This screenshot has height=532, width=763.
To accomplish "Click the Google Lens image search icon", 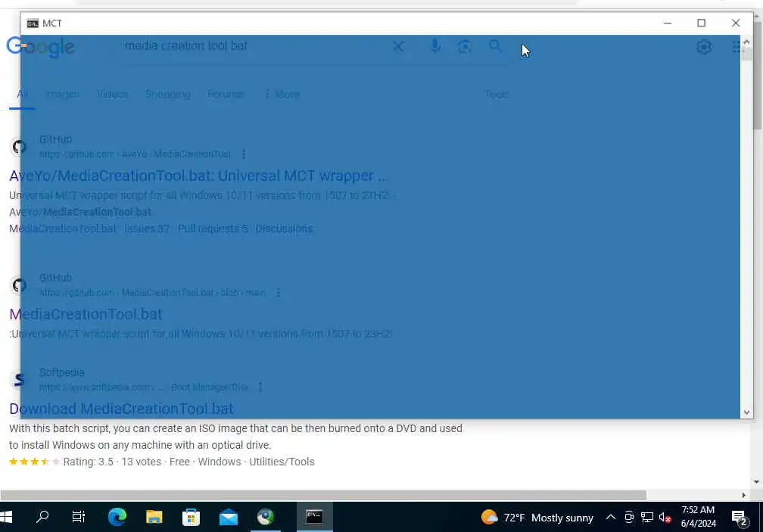I will pyautogui.click(x=465, y=46).
